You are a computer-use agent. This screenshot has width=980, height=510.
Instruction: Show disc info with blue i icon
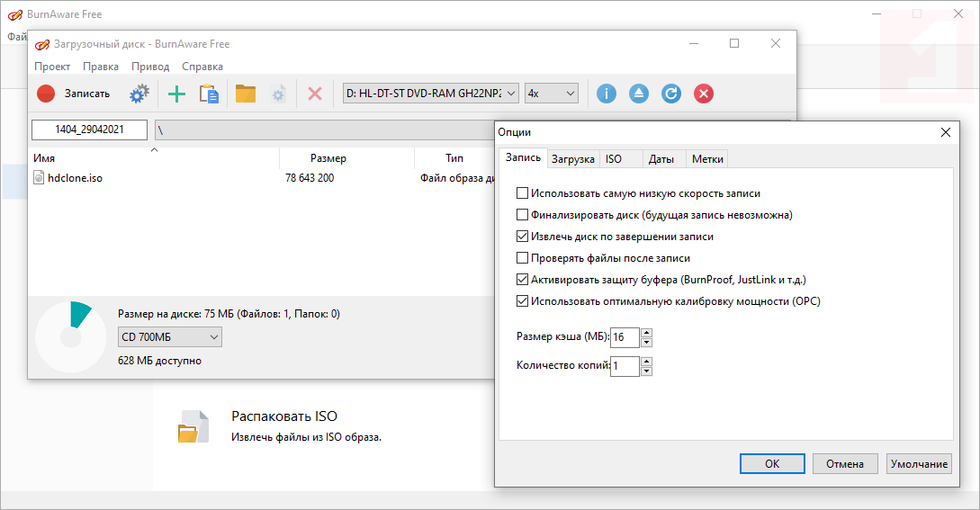coord(607,94)
